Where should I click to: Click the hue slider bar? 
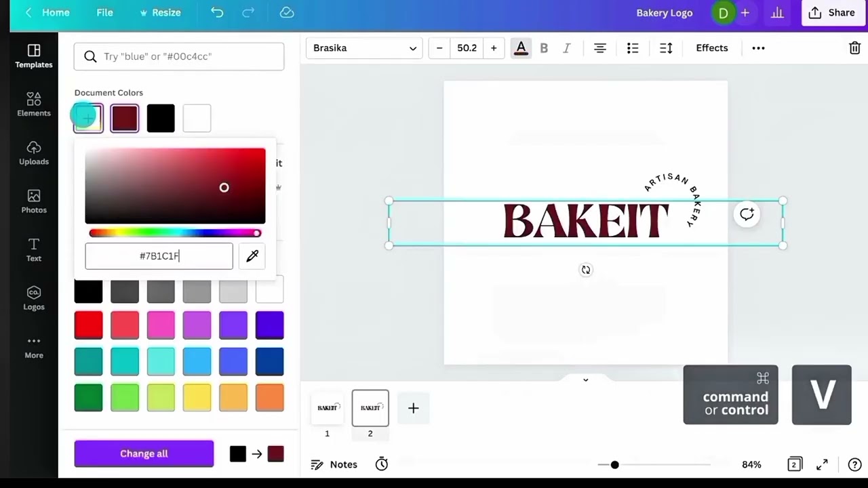point(175,233)
